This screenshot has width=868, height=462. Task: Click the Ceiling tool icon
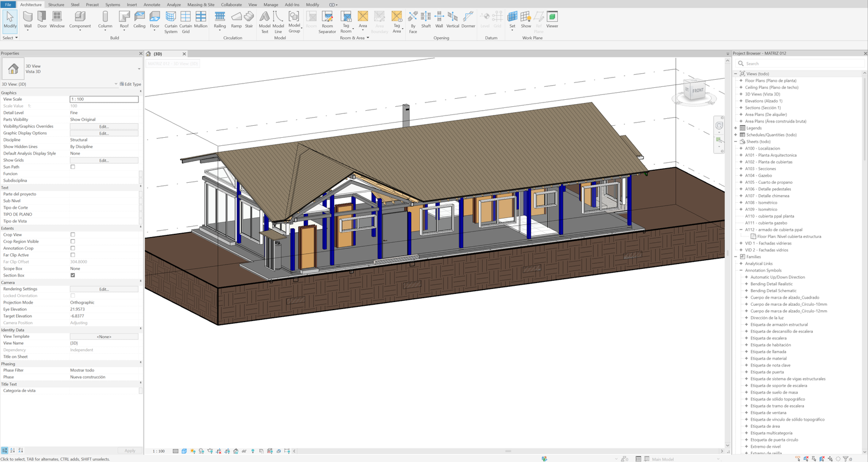click(139, 20)
